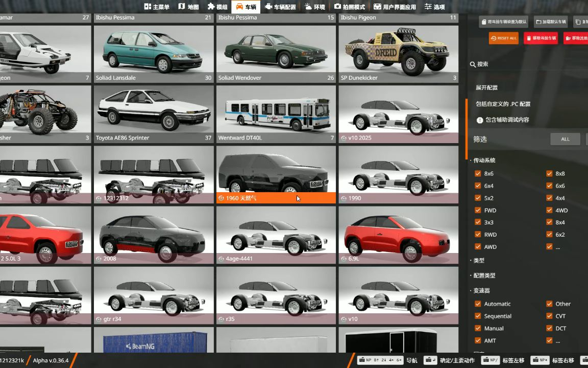Uncheck the Automatic transmission checkbox

coord(478,304)
